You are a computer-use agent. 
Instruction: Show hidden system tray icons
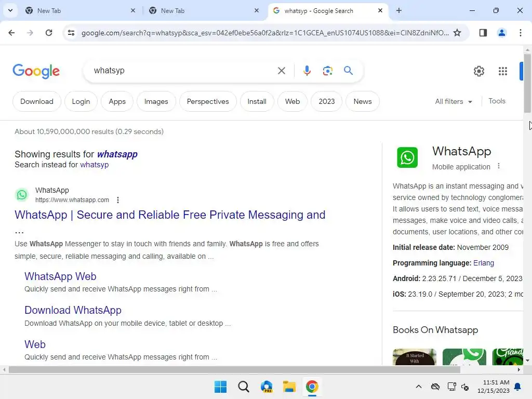pyautogui.click(x=419, y=387)
